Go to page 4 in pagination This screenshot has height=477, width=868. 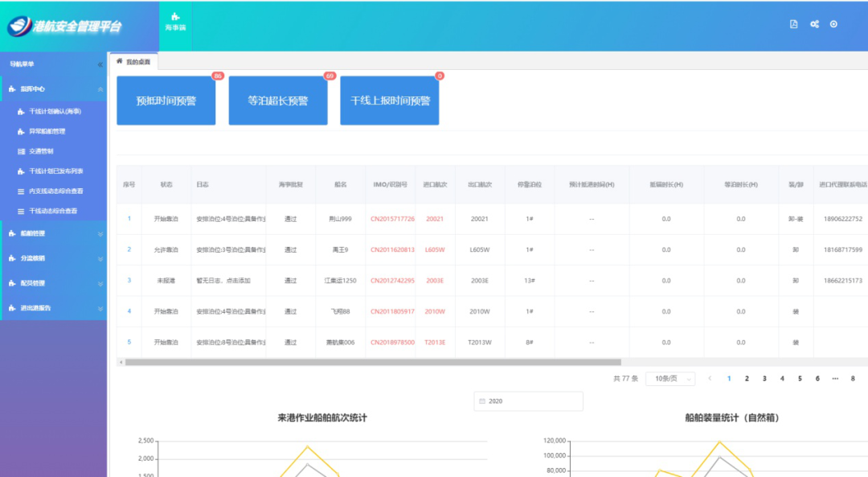782,378
